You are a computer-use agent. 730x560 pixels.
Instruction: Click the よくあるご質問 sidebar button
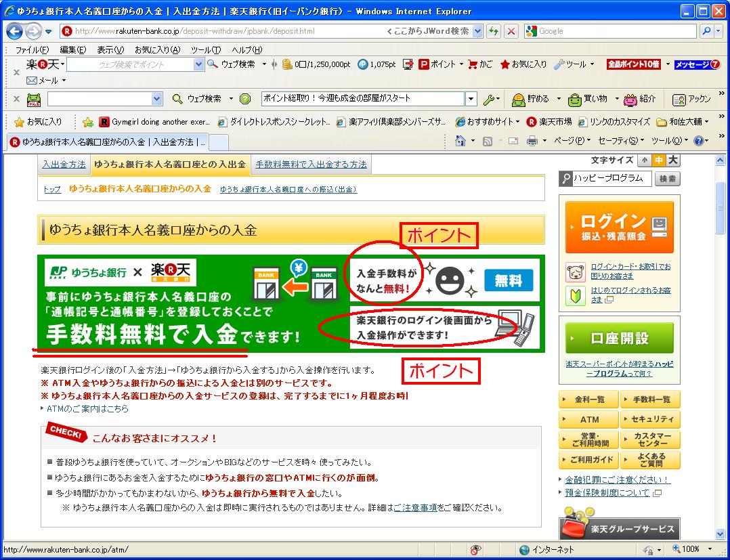pos(650,460)
